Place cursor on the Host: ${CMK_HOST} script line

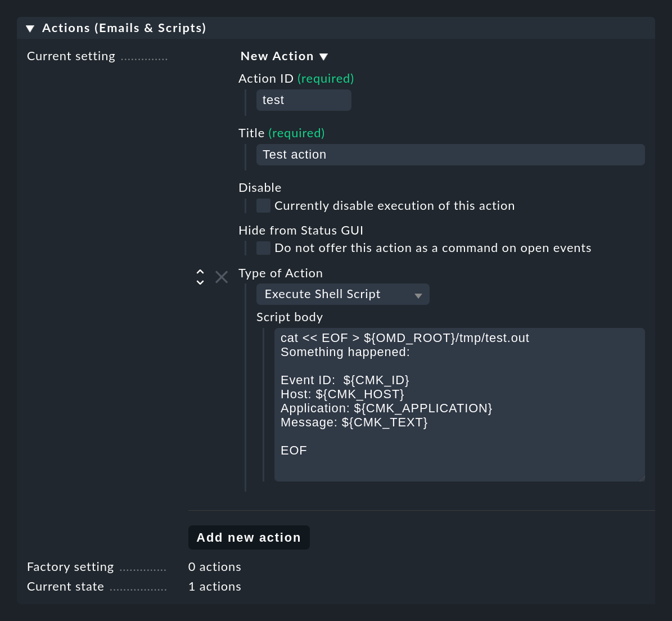[342, 394]
